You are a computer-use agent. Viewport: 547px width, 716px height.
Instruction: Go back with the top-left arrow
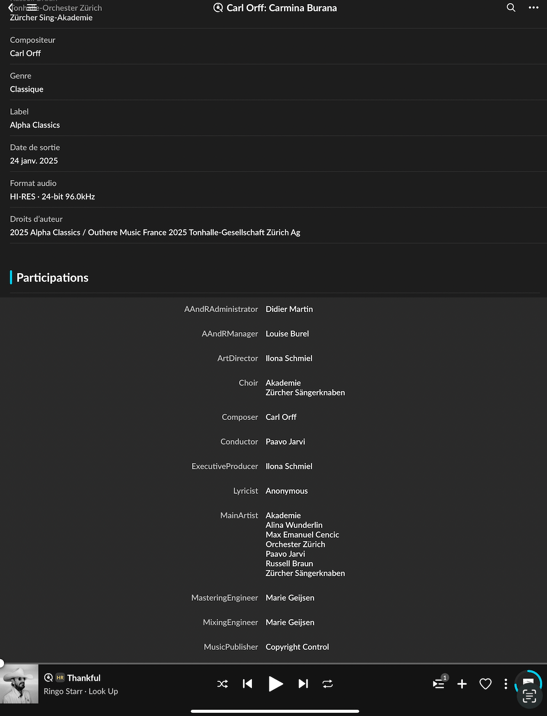point(11,8)
